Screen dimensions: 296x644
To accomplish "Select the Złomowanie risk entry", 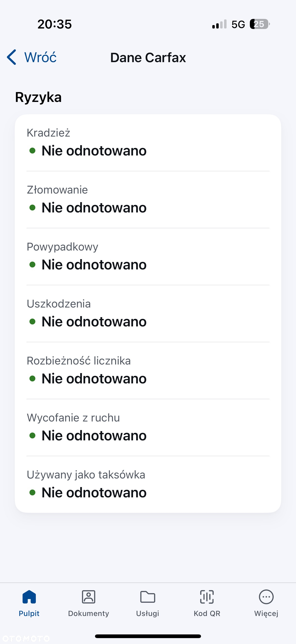I will pyautogui.click(x=148, y=199).
